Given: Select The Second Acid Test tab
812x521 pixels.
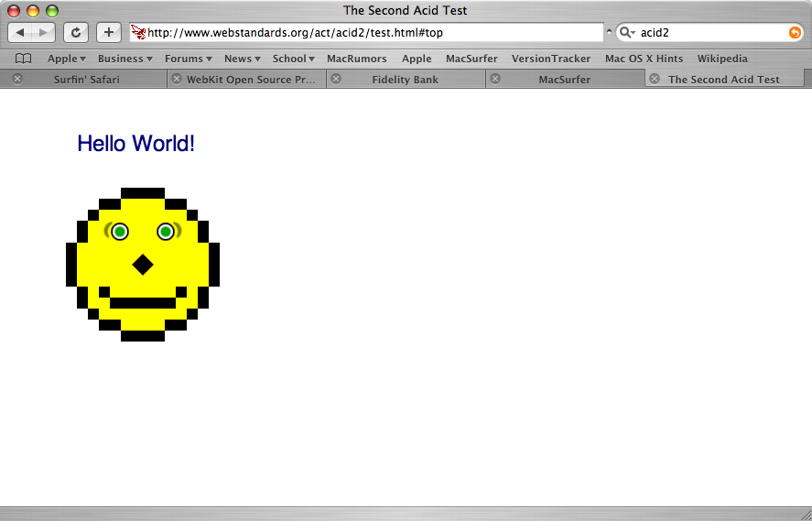Looking at the screenshot, I should 723,80.
